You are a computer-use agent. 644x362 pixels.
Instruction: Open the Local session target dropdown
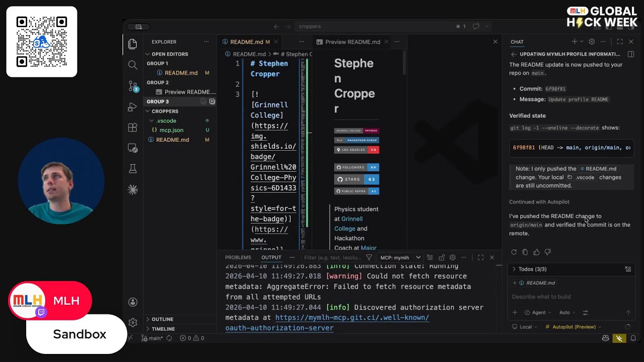(525, 327)
